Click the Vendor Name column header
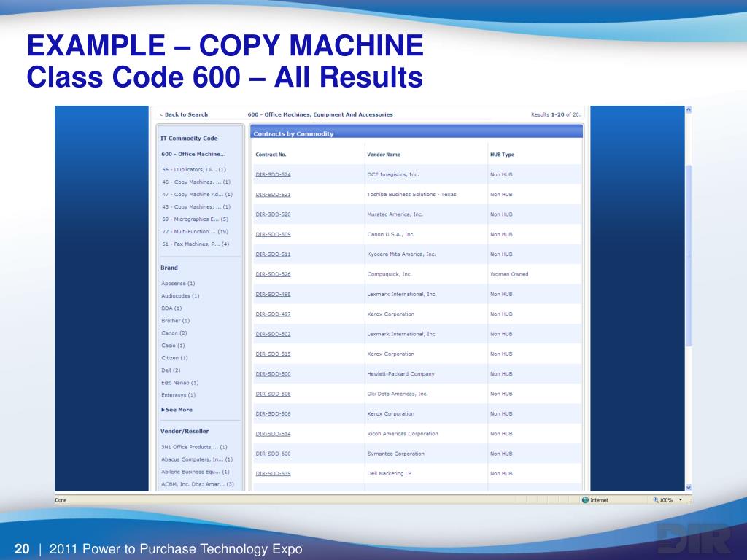 click(x=384, y=155)
